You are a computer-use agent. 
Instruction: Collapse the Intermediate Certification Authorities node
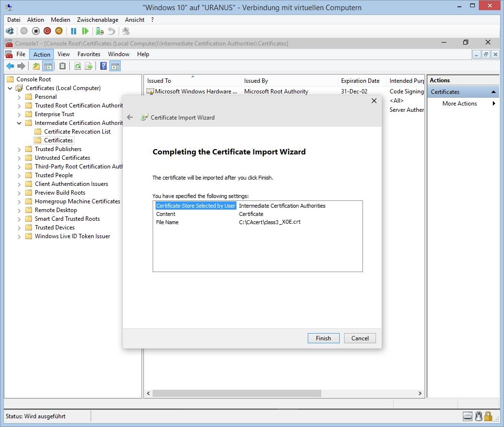[x=19, y=123]
